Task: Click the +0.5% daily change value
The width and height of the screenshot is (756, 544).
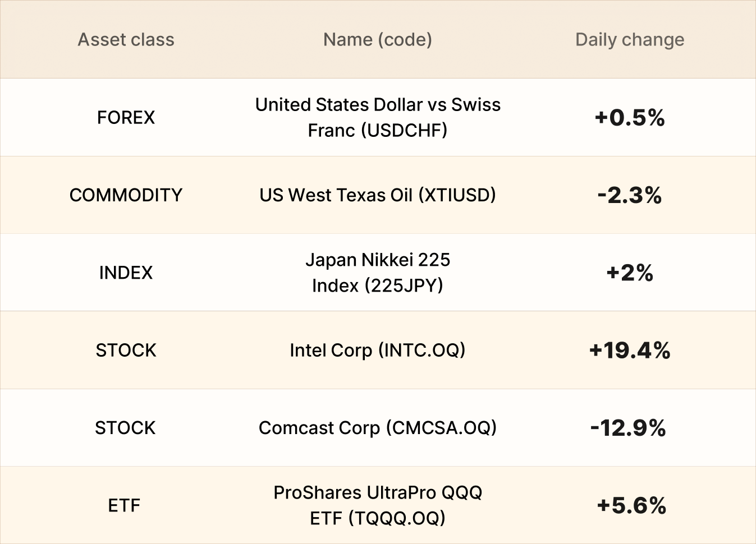Action: coord(630,118)
